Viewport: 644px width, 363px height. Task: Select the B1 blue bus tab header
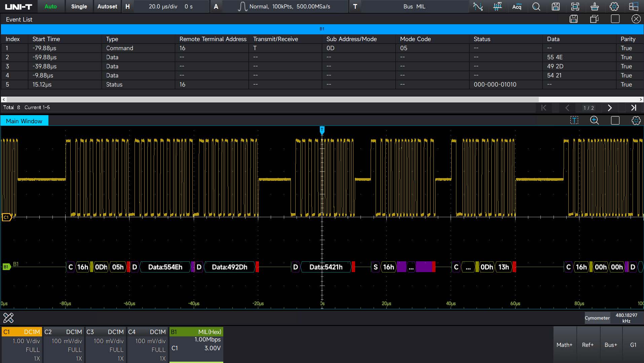(322, 29)
